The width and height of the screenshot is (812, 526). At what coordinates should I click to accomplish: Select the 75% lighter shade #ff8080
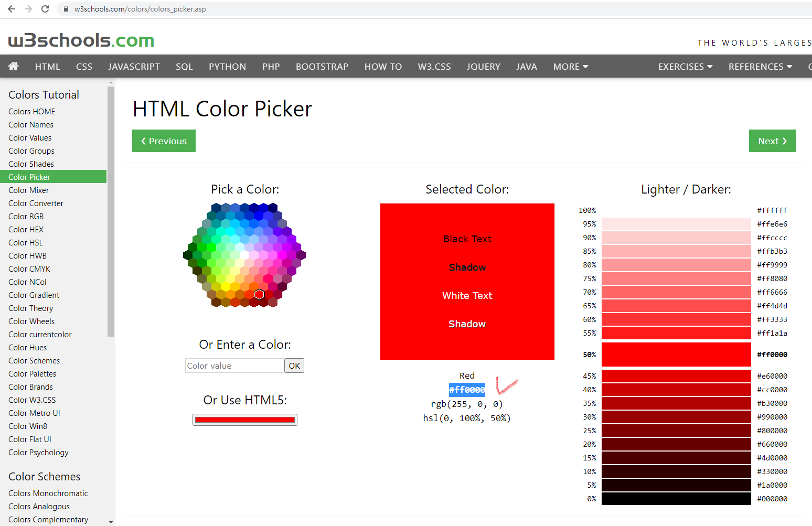point(676,278)
